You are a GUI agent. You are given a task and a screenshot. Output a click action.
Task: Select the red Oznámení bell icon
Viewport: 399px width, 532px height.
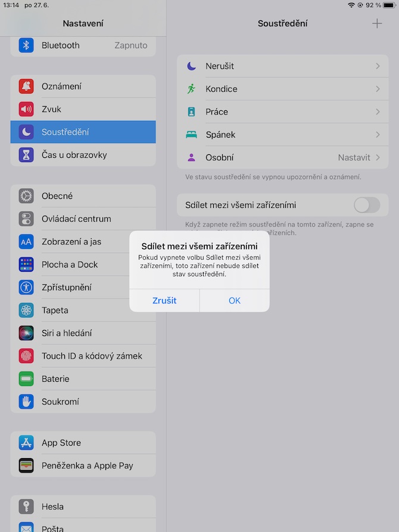click(x=26, y=86)
